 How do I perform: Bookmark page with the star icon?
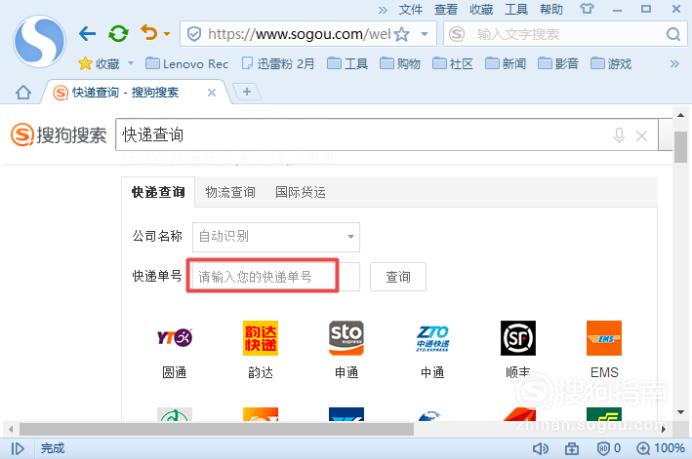[x=402, y=34]
